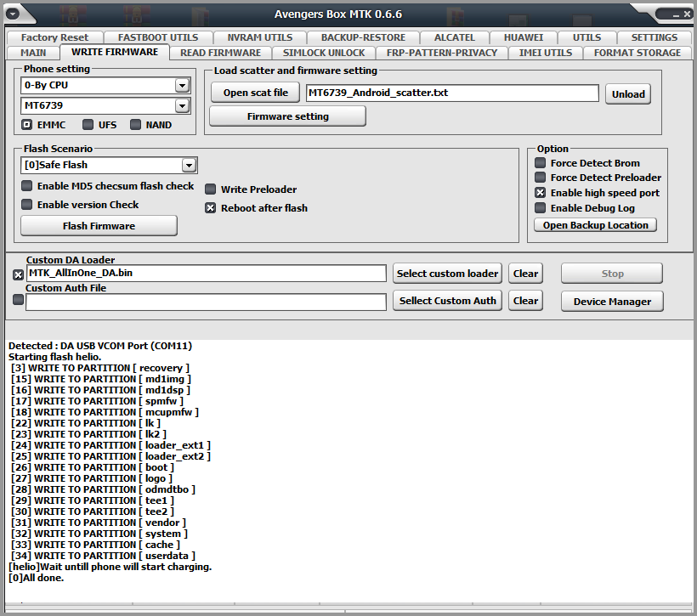Viewport: 697px width, 616px height.
Task: Click log line '[0]All done.'
Action: click(36, 578)
